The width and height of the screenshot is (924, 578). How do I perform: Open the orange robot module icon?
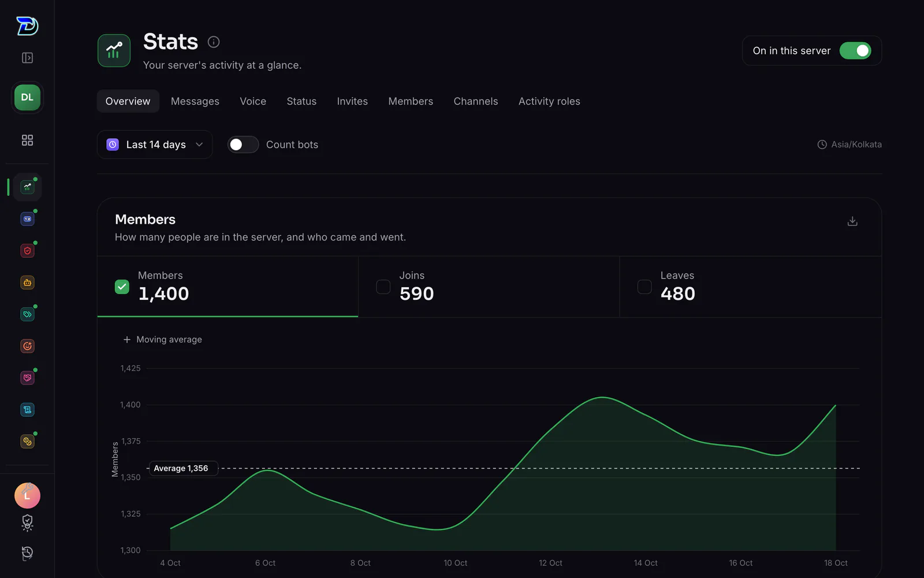click(27, 282)
